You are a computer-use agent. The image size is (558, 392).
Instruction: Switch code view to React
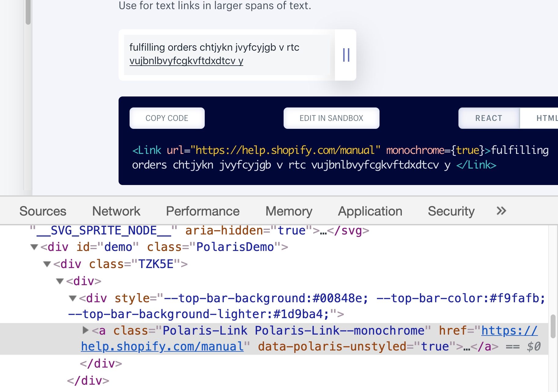click(489, 118)
